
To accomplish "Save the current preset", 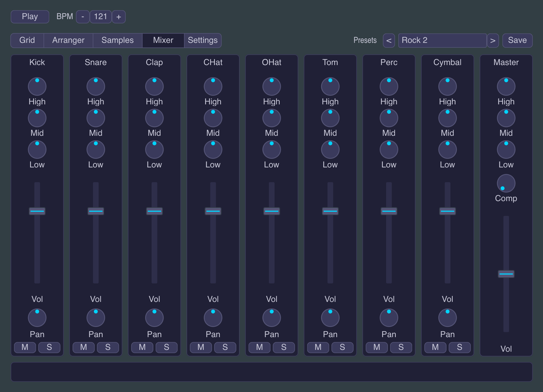I will [x=517, y=41].
